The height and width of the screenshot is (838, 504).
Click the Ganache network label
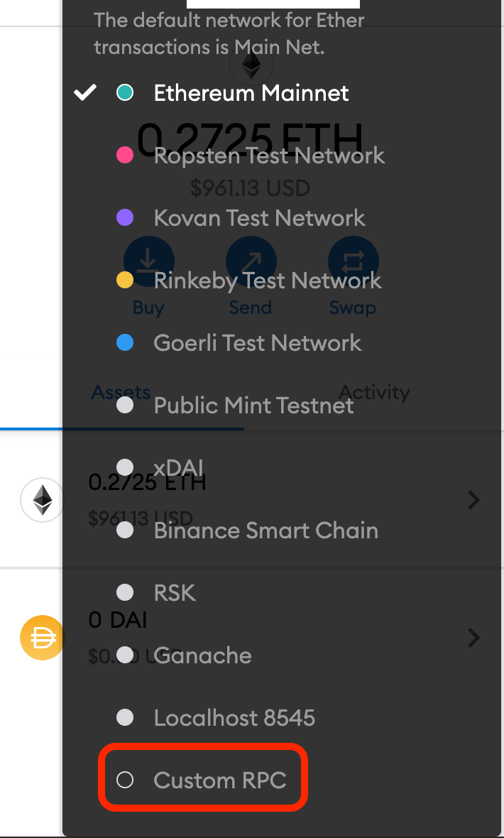pos(203,655)
